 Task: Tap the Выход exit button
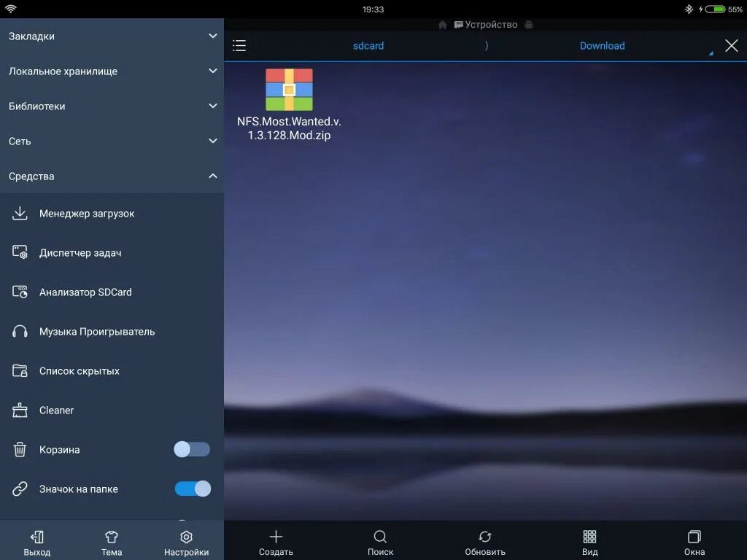[x=37, y=543]
